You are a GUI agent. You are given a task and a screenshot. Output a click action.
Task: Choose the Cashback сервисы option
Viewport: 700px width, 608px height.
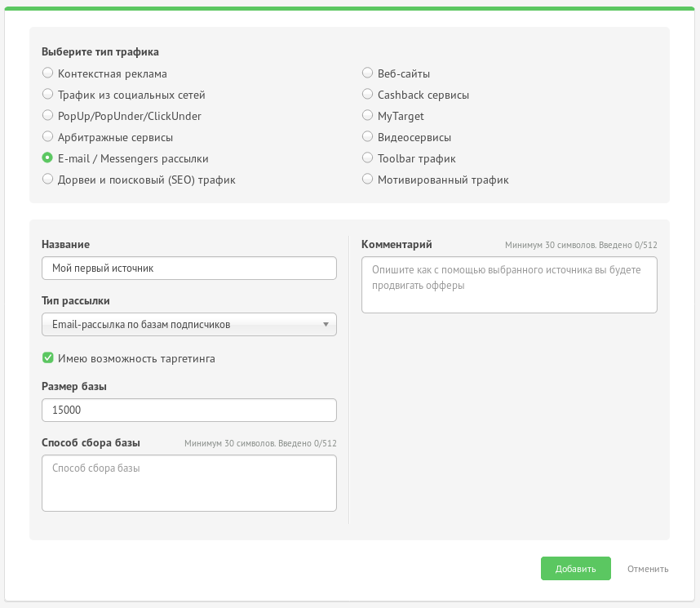click(367, 95)
